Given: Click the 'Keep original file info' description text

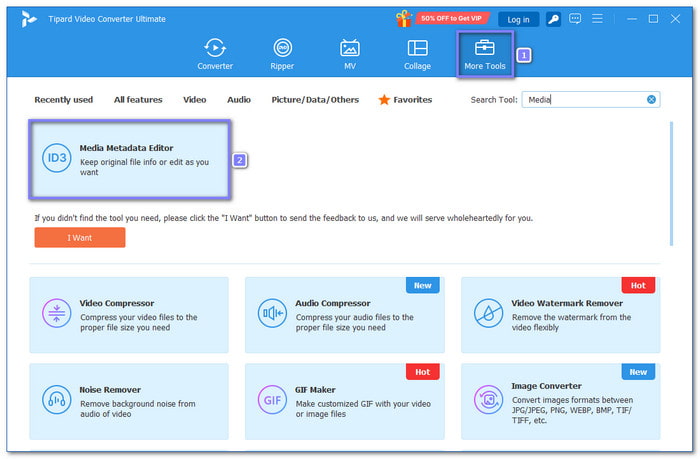Looking at the screenshot, I should (x=144, y=167).
